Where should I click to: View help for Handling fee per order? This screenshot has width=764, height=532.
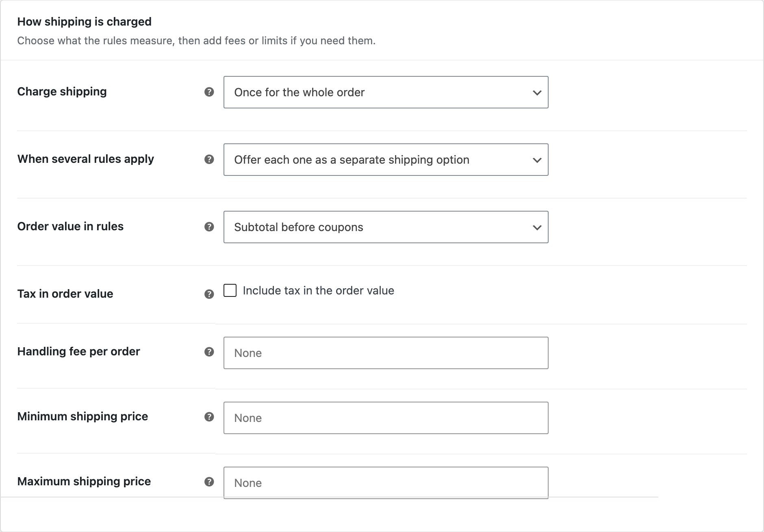point(209,352)
